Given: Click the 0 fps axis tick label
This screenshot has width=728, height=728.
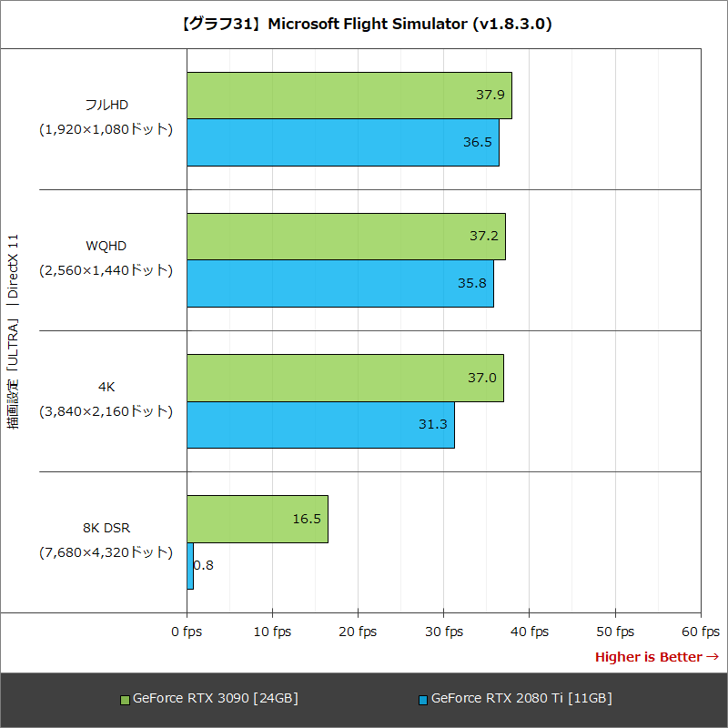Looking at the screenshot, I should point(187,632).
